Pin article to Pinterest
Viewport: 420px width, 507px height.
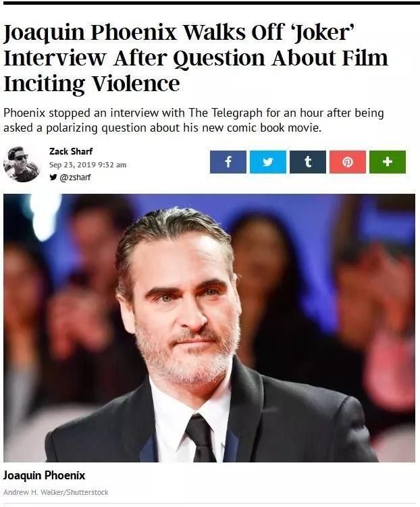click(x=348, y=161)
